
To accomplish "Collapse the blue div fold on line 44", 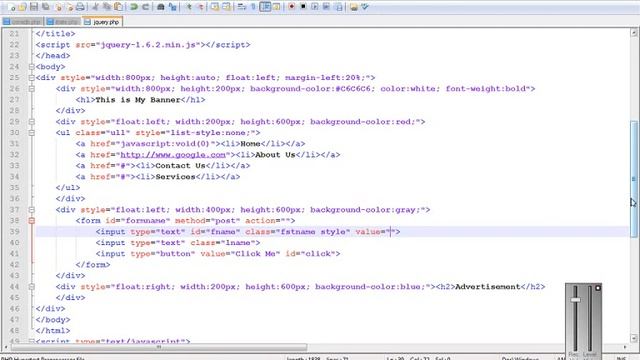I will 31,287.
